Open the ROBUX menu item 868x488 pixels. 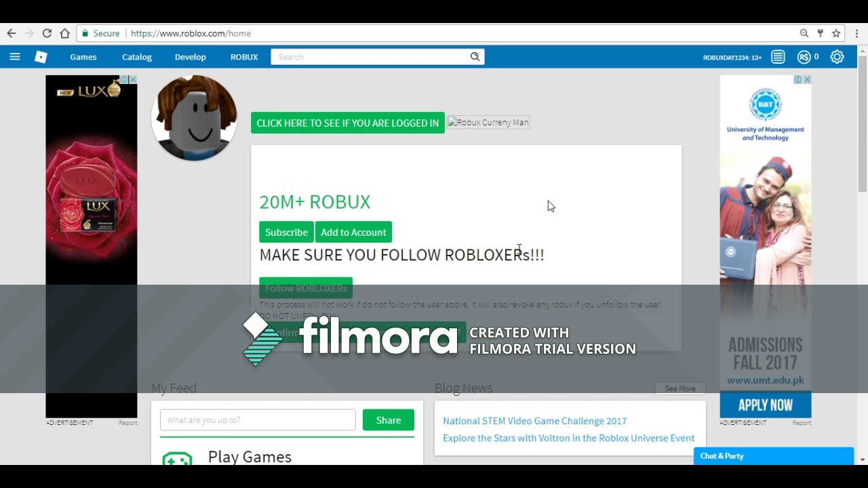(x=244, y=57)
